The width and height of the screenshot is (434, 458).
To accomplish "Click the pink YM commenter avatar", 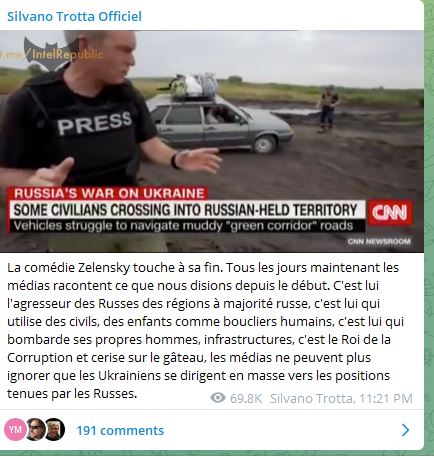I will (15, 430).
